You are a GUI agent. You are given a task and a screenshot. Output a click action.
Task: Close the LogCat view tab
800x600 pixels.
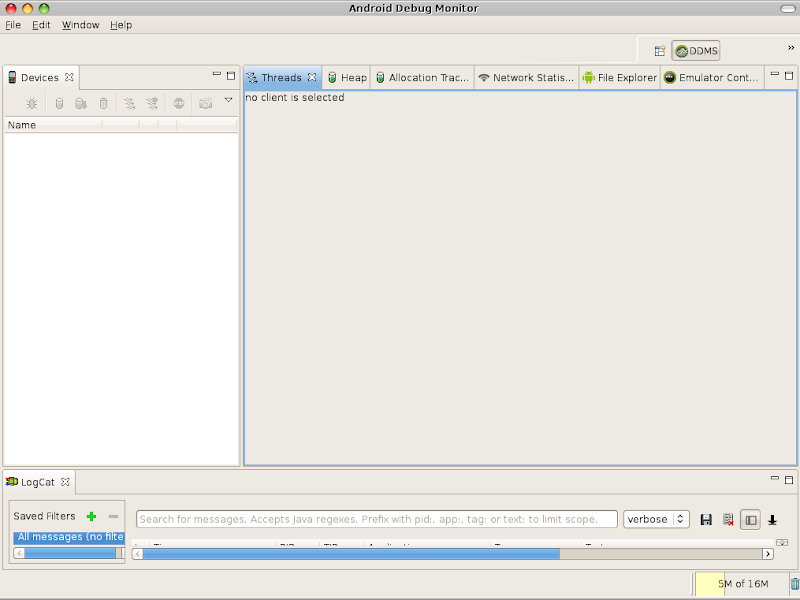(x=65, y=482)
